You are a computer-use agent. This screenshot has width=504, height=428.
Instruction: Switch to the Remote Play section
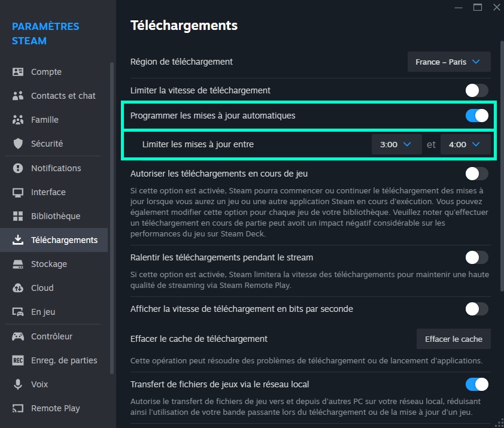(x=54, y=408)
